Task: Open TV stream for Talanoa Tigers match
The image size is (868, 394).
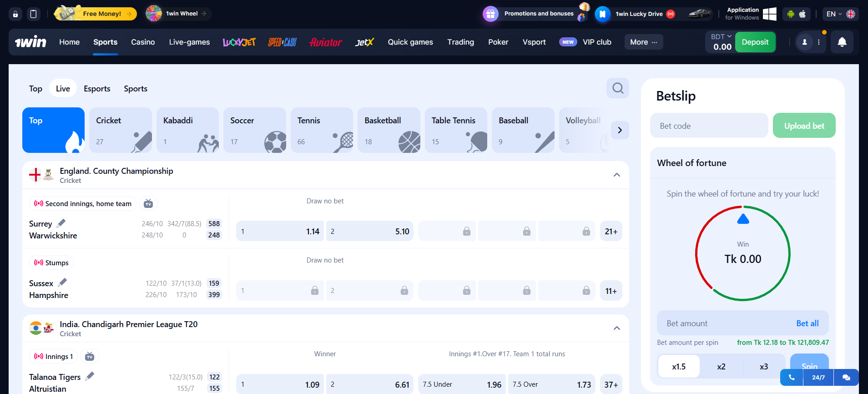Action: tap(90, 356)
